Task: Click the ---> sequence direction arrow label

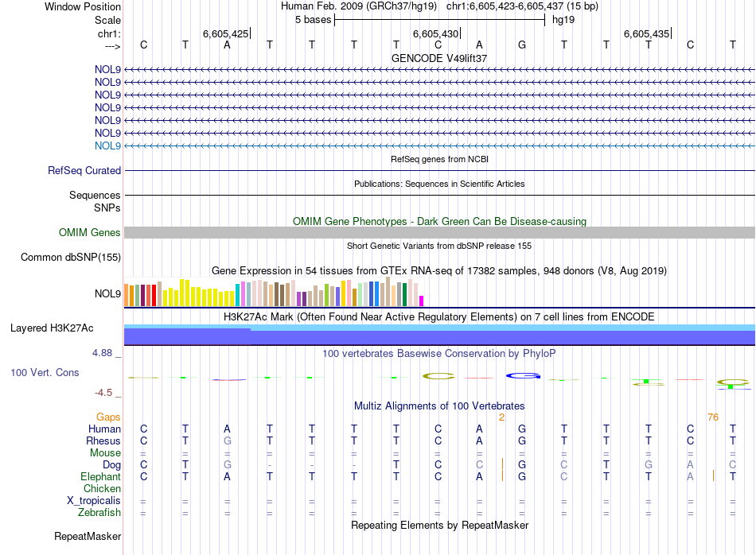Action: coord(112,46)
